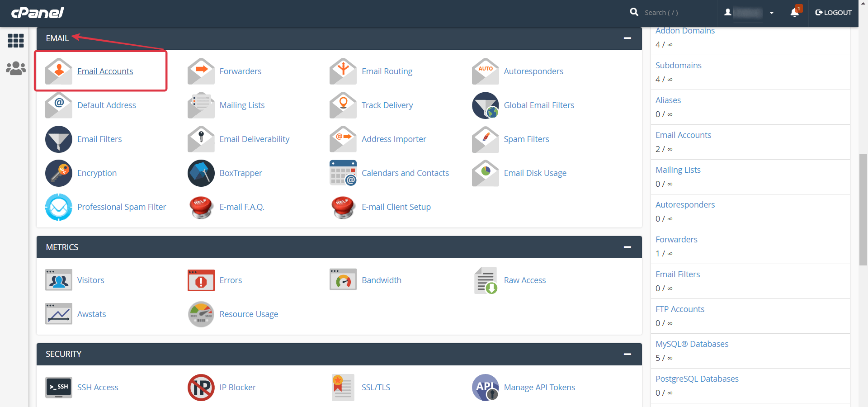
Task: Open Addon Domains in statistics sidebar
Action: click(685, 31)
